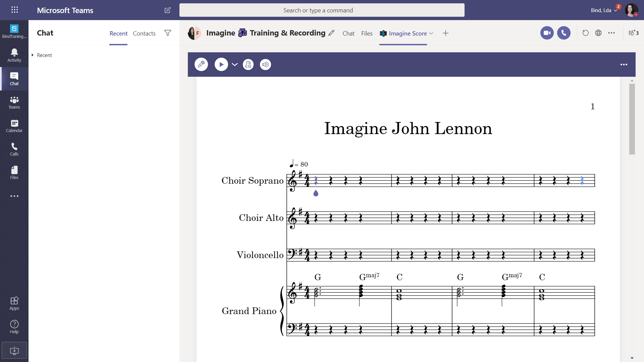Switch to the Contacts tab
The image size is (644, 362).
pos(144,33)
